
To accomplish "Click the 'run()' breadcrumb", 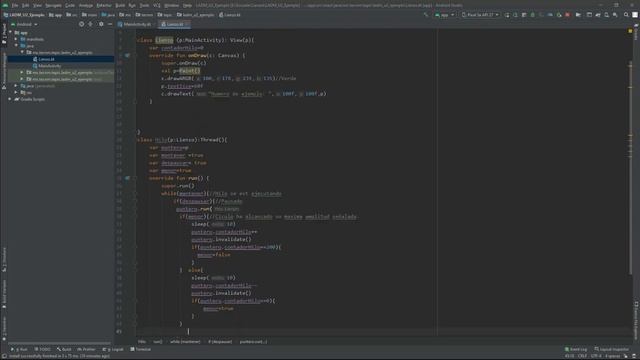I will click(158, 342).
